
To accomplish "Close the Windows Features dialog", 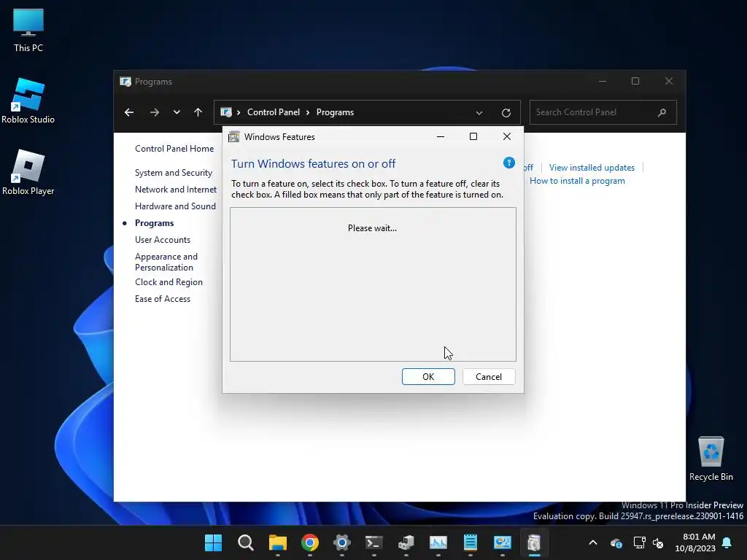I will (x=507, y=136).
